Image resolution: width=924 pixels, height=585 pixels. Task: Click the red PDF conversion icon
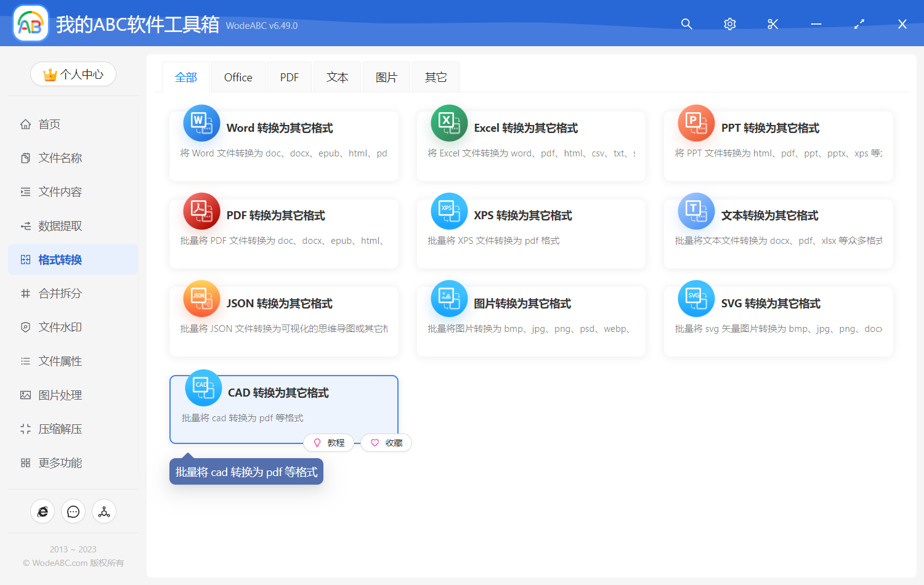tap(201, 211)
